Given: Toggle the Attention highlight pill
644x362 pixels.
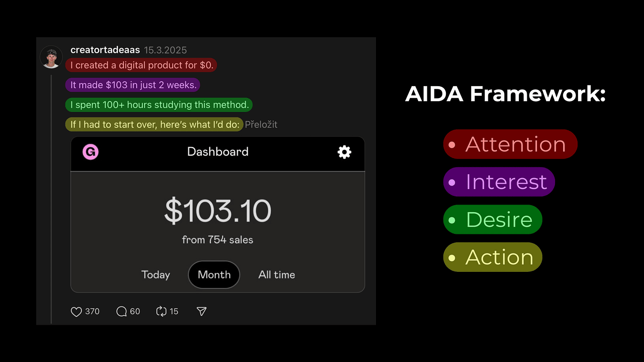Looking at the screenshot, I should [x=510, y=144].
